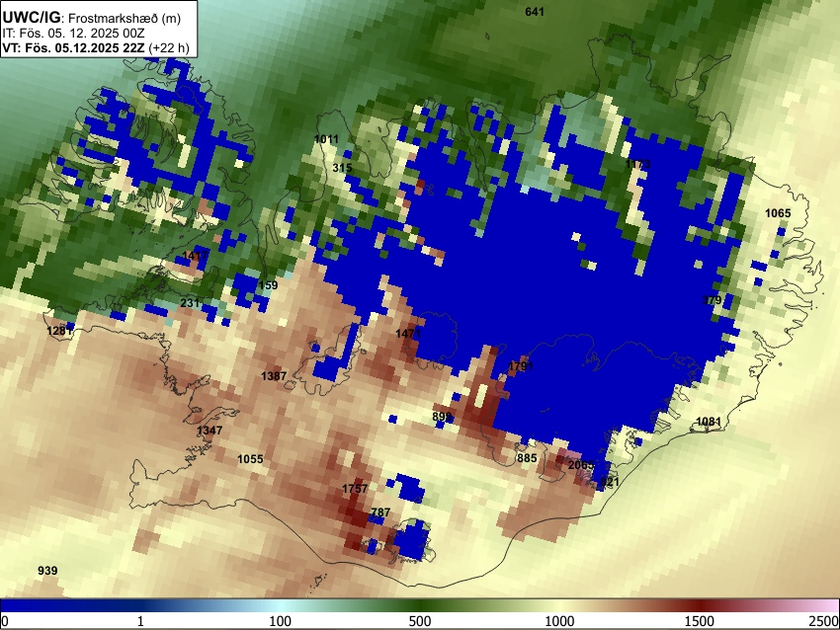
Task: Click the map value 231
Action: click(190, 303)
